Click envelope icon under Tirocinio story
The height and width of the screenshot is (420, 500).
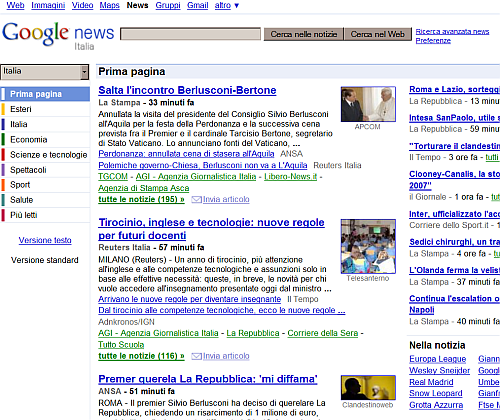click(x=196, y=356)
